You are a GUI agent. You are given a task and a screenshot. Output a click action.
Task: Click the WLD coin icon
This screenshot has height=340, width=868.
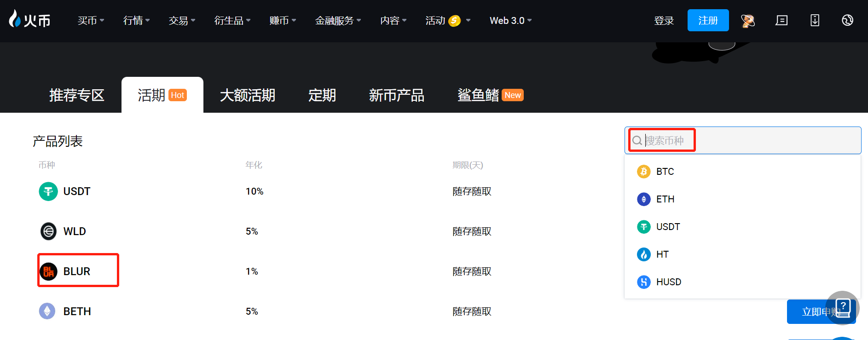(48, 231)
